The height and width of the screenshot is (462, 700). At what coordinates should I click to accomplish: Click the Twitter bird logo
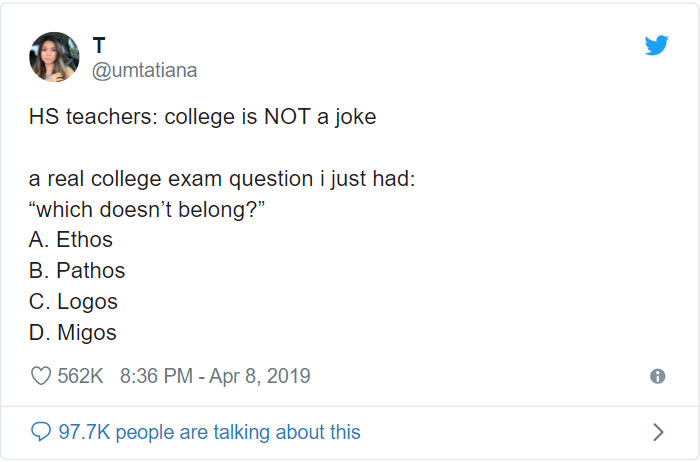coord(656,46)
